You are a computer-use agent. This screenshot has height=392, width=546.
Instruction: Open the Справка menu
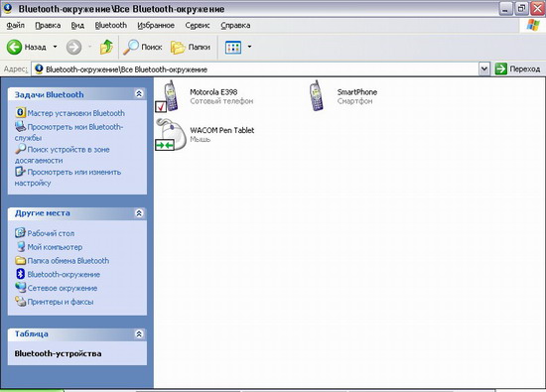(x=235, y=25)
